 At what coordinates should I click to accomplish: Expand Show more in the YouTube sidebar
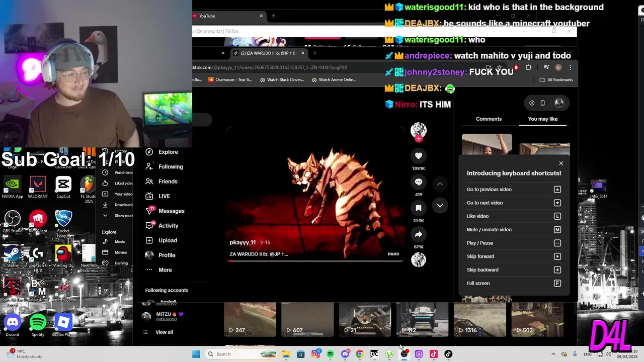[x=118, y=216]
